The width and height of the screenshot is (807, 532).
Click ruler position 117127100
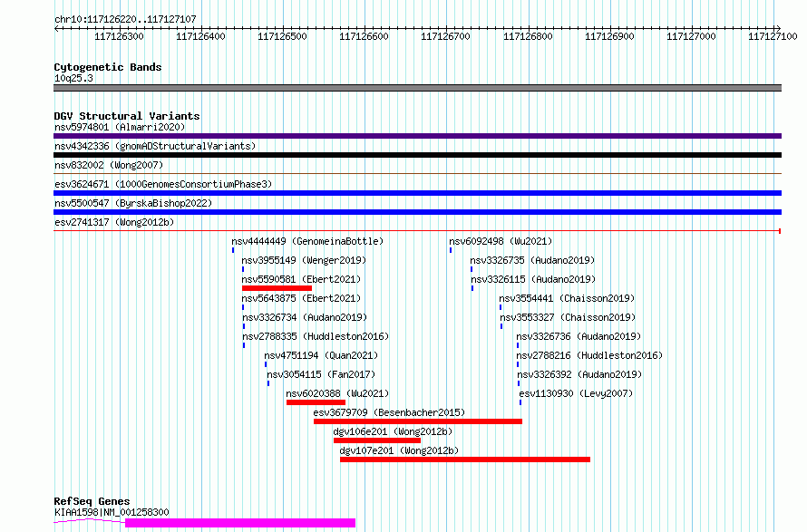[x=773, y=36]
